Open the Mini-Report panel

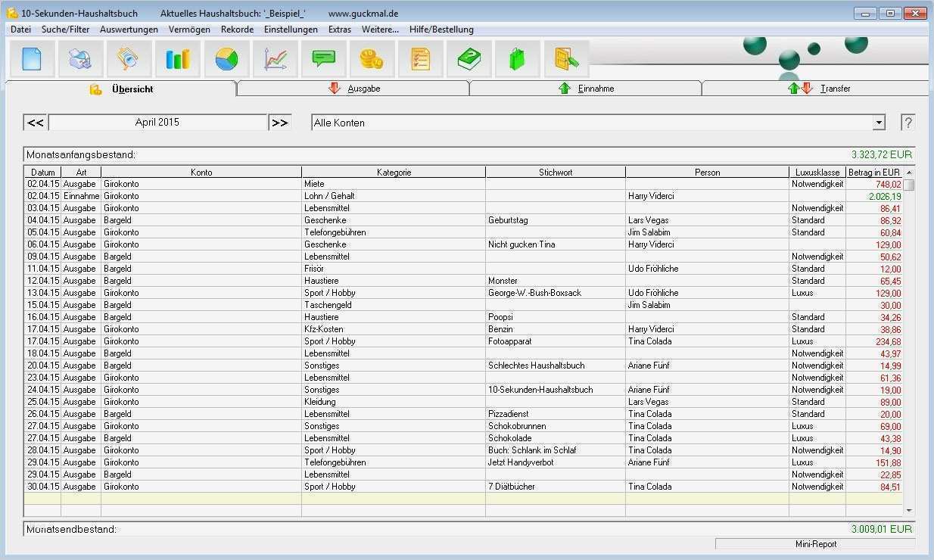[x=817, y=543]
